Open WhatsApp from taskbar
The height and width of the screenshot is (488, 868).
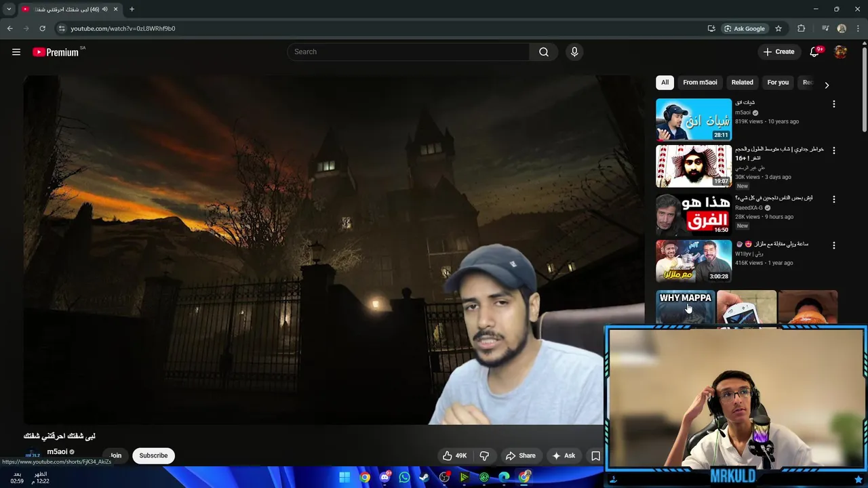point(405,477)
